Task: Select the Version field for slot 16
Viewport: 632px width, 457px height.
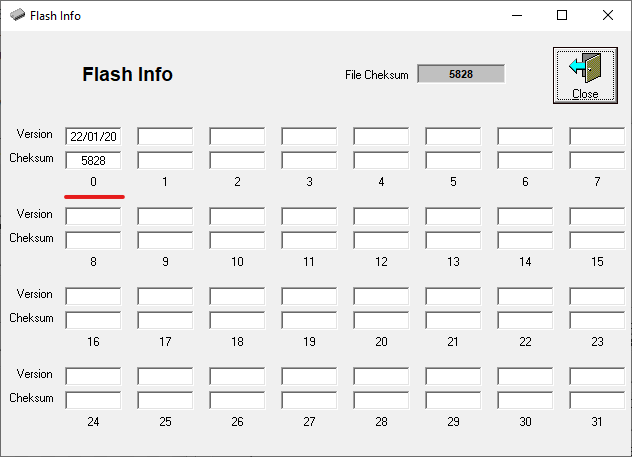Action: 93,296
